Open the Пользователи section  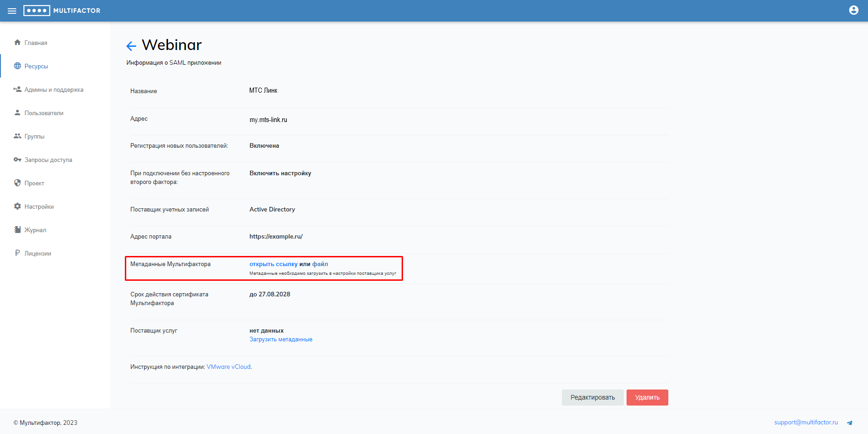point(44,113)
